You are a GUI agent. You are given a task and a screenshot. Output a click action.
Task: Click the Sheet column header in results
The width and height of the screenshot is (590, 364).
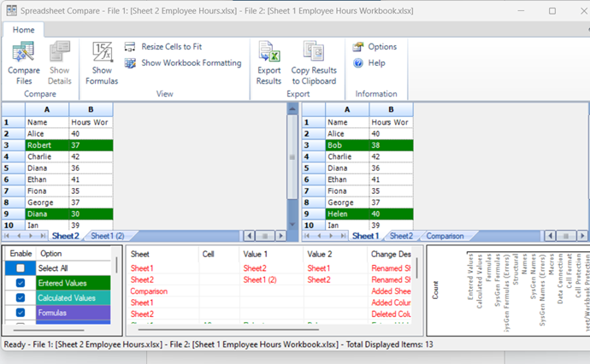162,254
